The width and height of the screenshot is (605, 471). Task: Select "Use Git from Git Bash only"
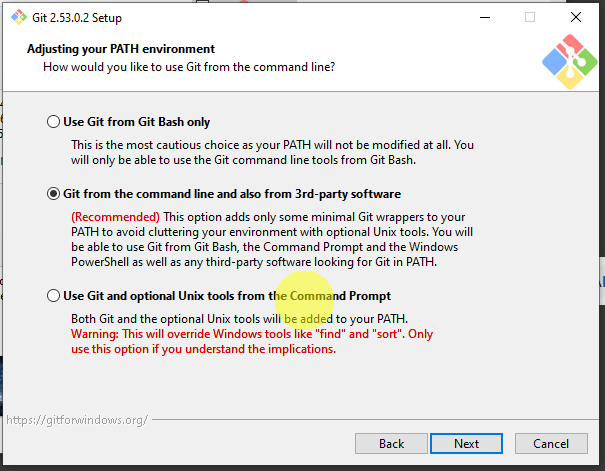point(54,122)
